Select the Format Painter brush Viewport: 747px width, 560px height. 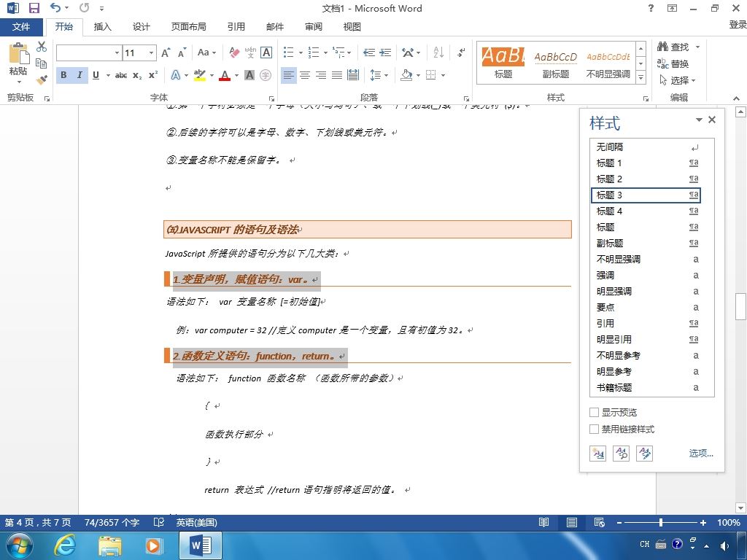point(42,79)
